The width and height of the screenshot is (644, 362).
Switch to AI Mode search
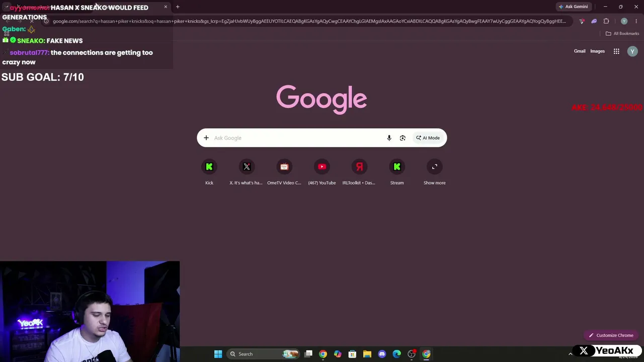coord(428,138)
